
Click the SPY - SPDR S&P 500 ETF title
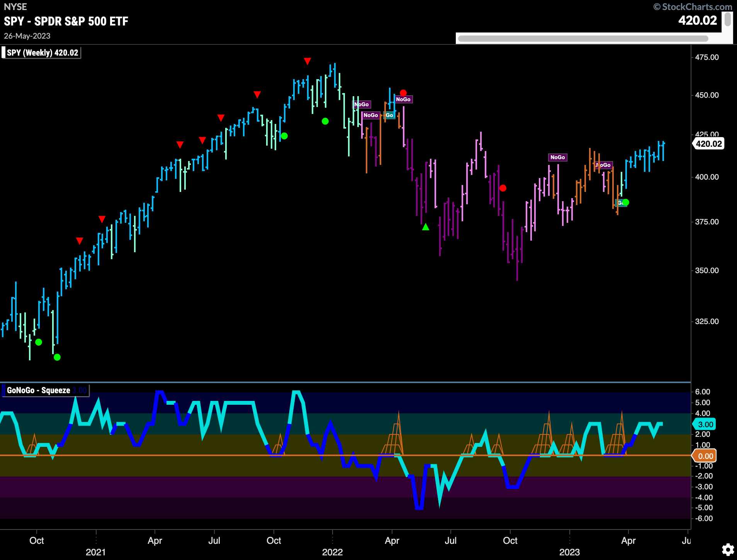pos(66,21)
